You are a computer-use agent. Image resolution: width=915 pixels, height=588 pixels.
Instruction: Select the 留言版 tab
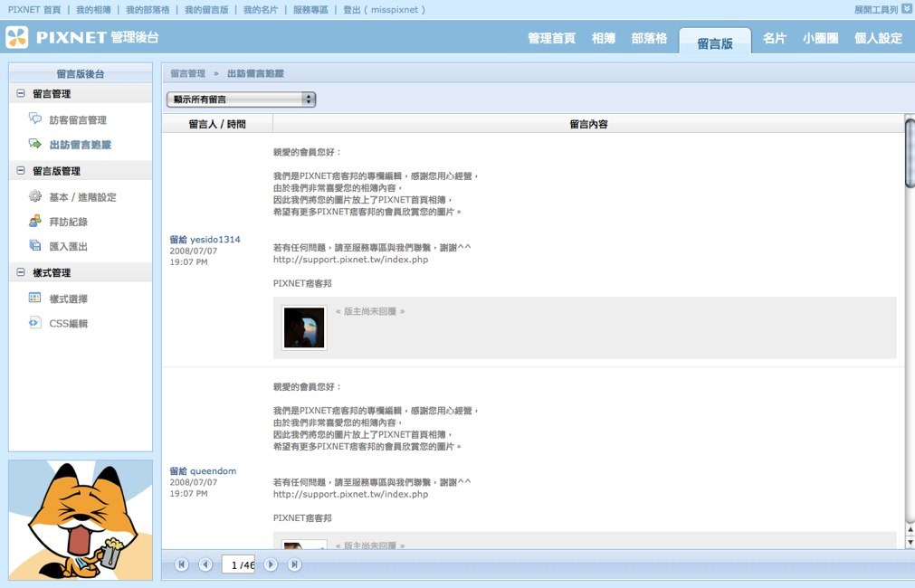tap(715, 43)
